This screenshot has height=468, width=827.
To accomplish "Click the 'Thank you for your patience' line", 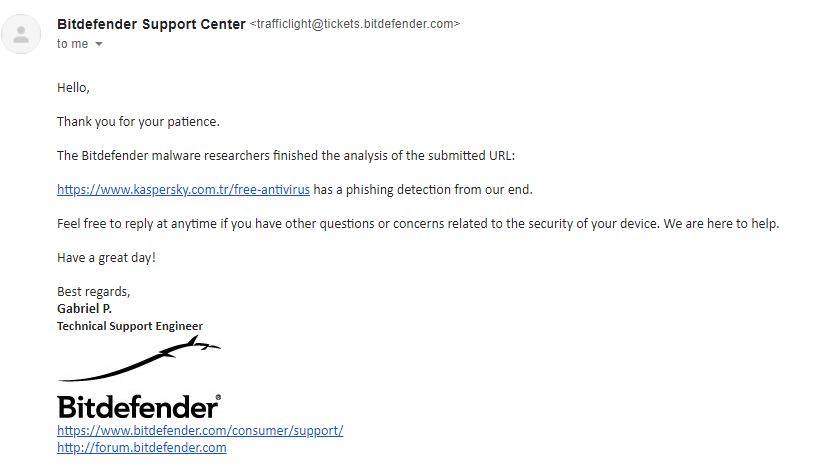I will (138, 122).
